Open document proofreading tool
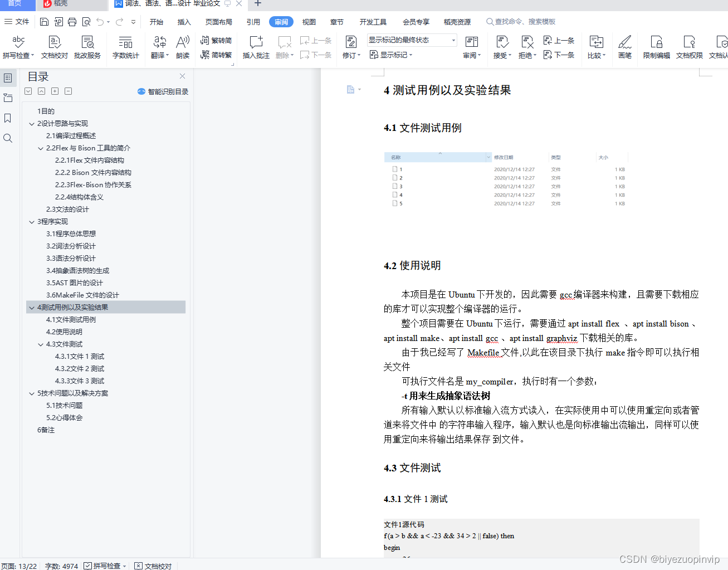This screenshot has height=570, width=728. [x=55, y=47]
